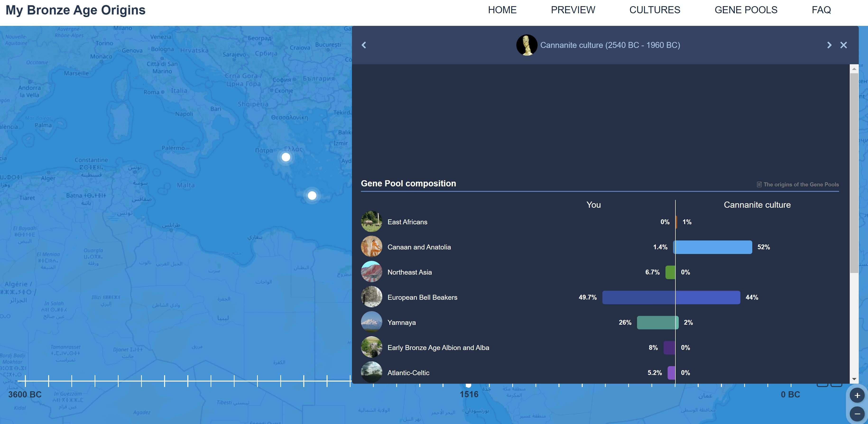Viewport: 868px width, 424px height.
Task: Open the FAQ menu item
Action: 821,10
